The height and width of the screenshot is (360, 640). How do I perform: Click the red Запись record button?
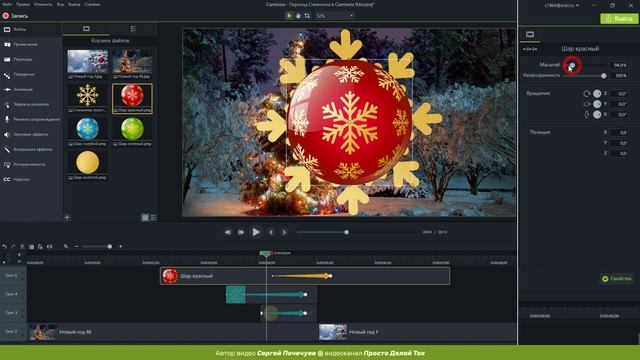[x=15, y=16]
